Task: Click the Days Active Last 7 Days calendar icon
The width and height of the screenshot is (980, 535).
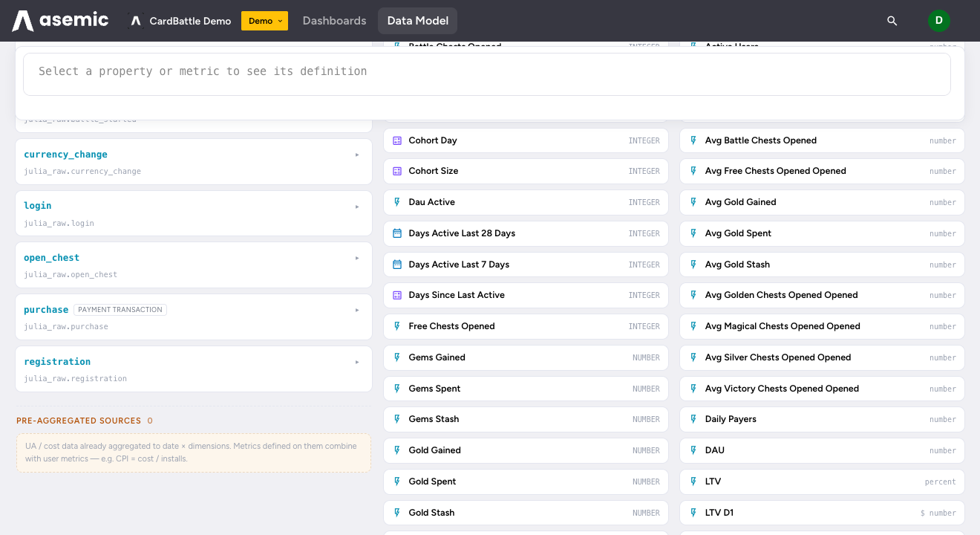Action: coord(397,265)
